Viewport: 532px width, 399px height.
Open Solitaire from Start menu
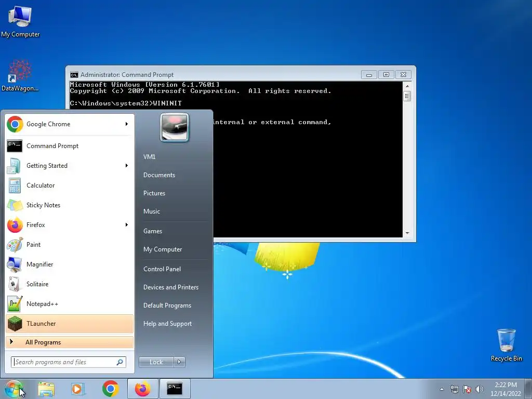[70, 284]
